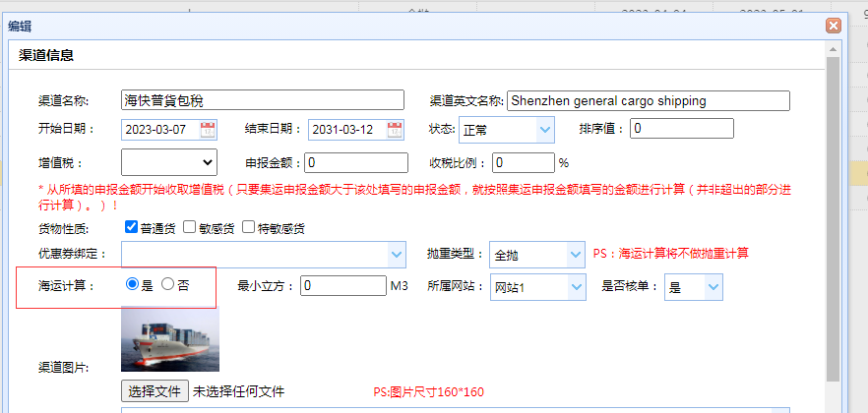Click the 申报金额 input field
The height and width of the screenshot is (413, 868).
click(357, 162)
